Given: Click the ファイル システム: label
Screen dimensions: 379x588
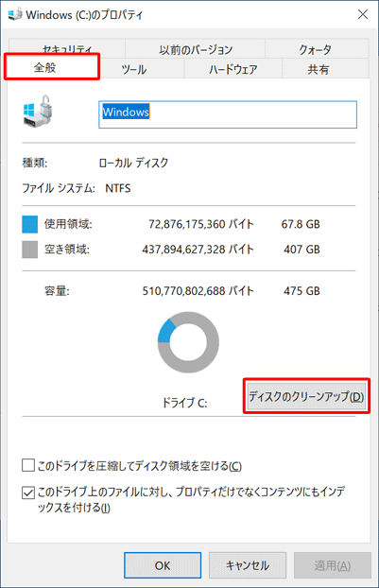Looking at the screenshot, I should click(x=59, y=188).
